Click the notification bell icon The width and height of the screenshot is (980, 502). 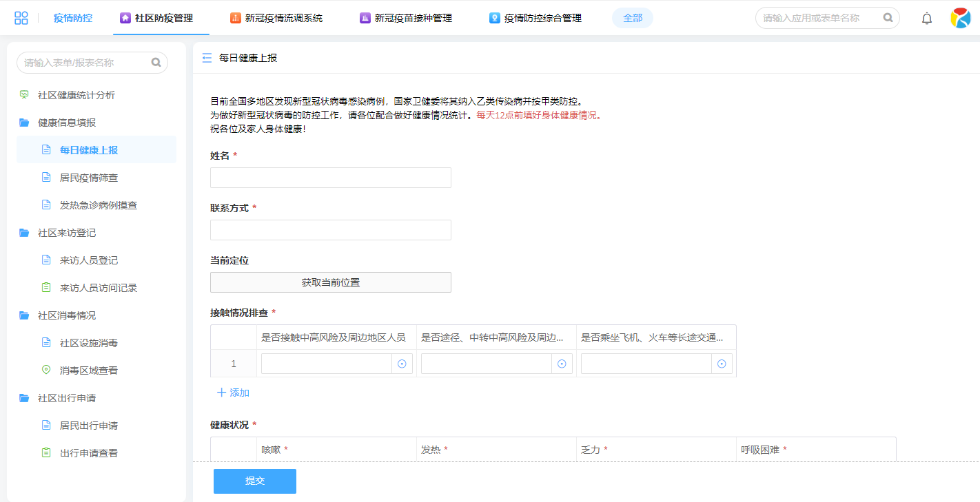click(927, 19)
